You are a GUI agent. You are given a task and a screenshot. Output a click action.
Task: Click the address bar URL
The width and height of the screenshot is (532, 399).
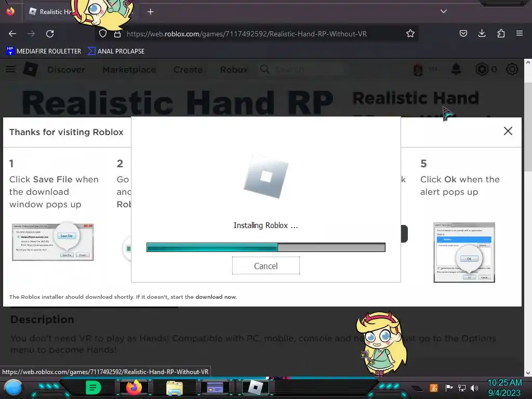(247, 34)
